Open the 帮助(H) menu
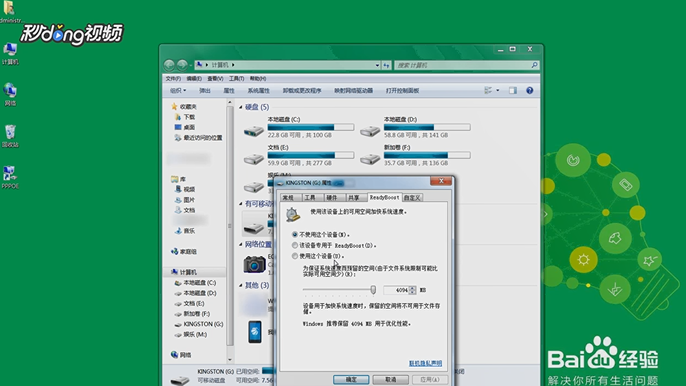Image resolution: width=686 pixels, height=386 pixels. coord(258,79)
